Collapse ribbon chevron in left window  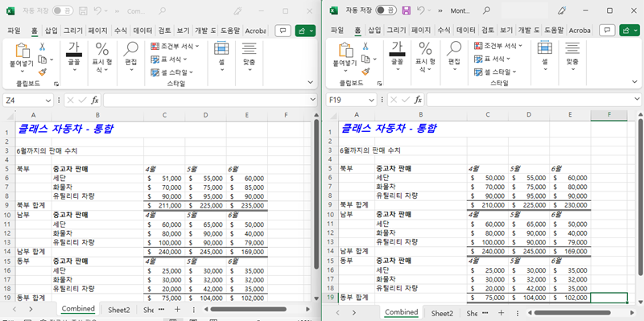click(x=311, y=83)
